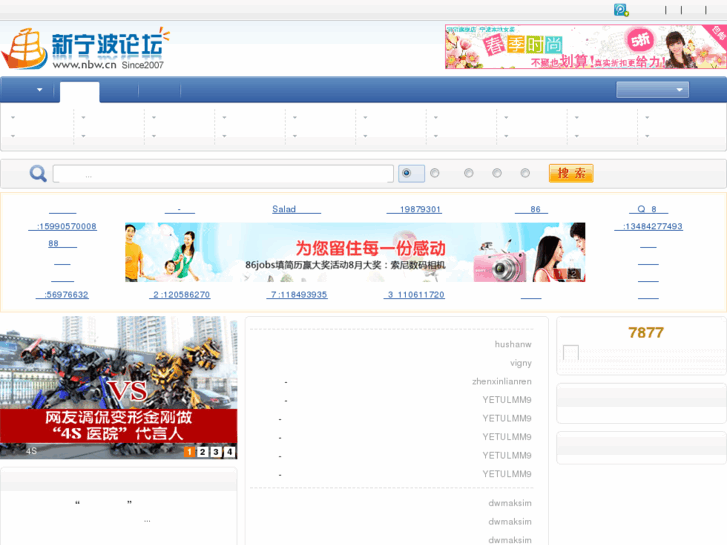Viewport: 727px width, 545px height.
Task: Click the magnifier icon beside the search box
Action: [x=38, y=173]
